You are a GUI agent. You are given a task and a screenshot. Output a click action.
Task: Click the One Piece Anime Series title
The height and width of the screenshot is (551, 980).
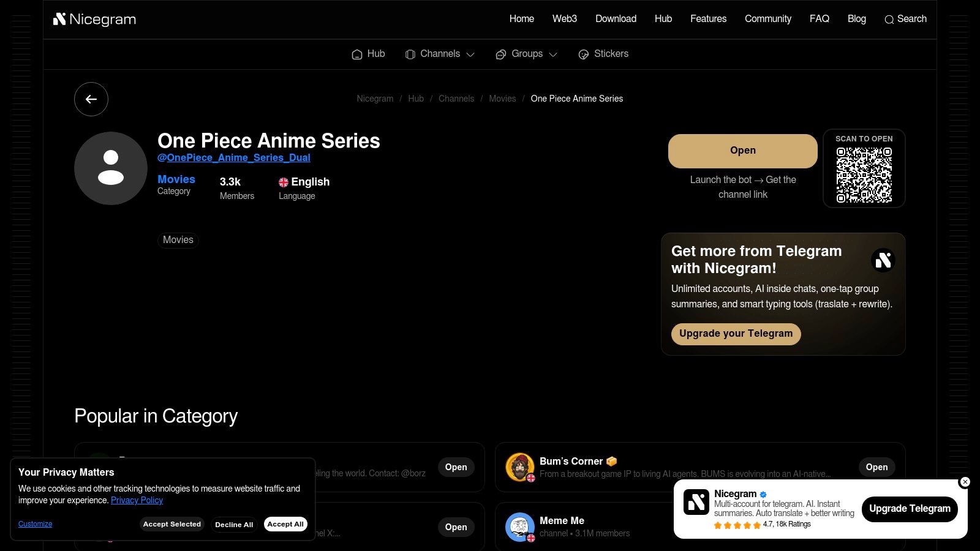(269, 141)
